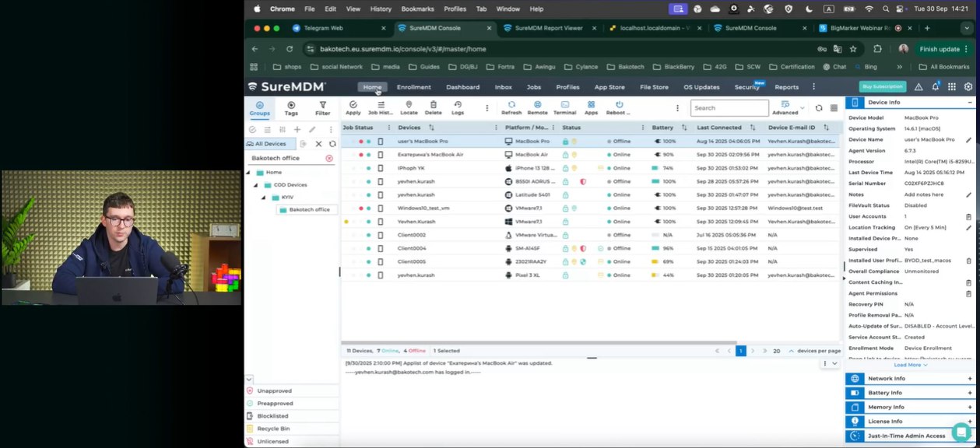Open the Logs icon in toolbar
This screenshot has width=980, height=448.
(x=458, y=107)
